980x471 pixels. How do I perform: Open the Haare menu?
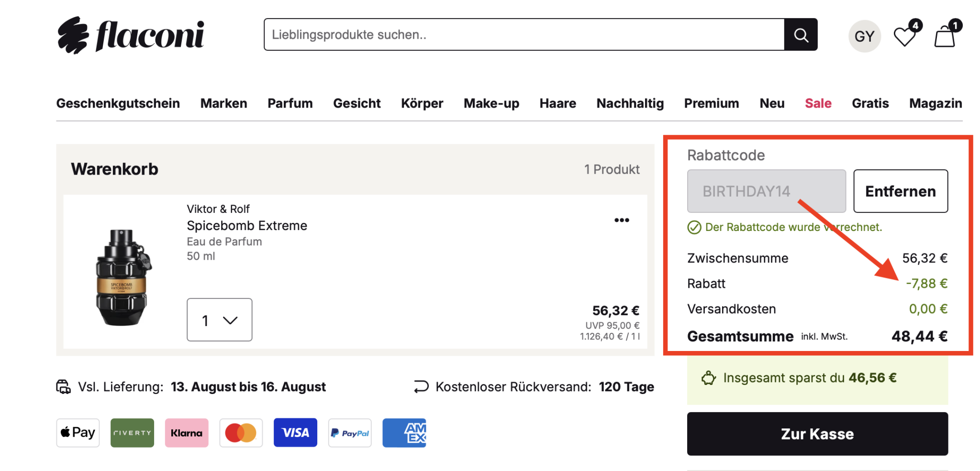[558, 103]
